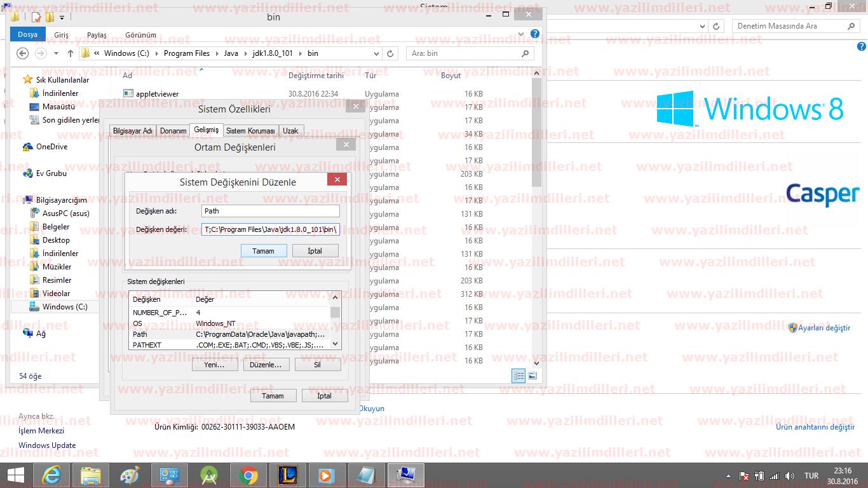Confirm variable edit with Tamam
The width and height of the screenshot is (868, 488).
click(264, 251)
